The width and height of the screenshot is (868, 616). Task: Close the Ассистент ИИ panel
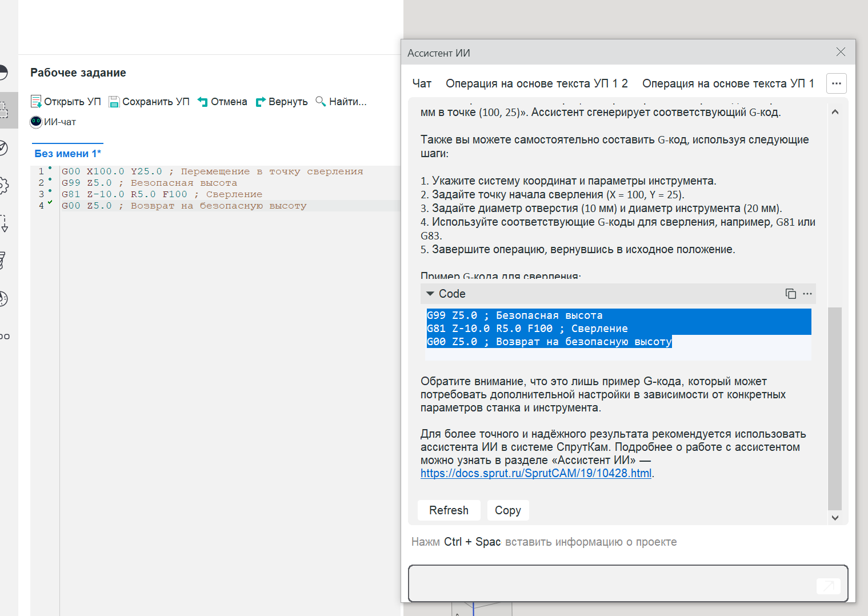coord(841,52)
